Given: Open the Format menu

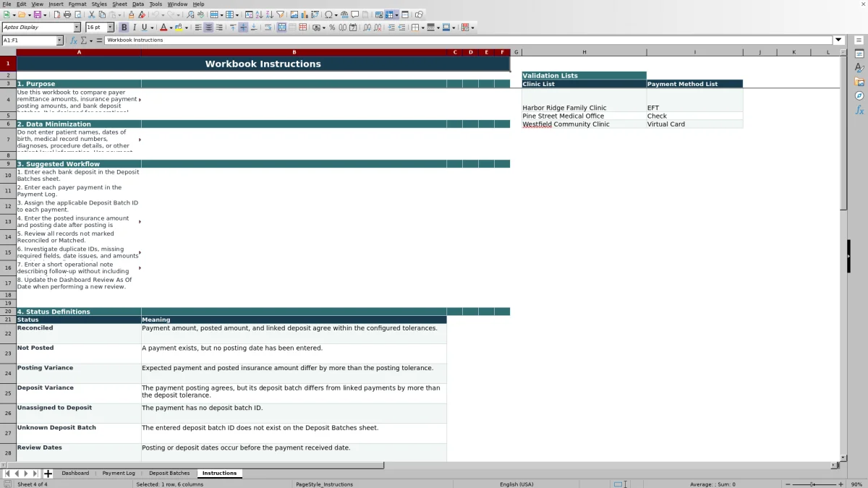Looking at the screenshot, I should [x=77, y=4].
